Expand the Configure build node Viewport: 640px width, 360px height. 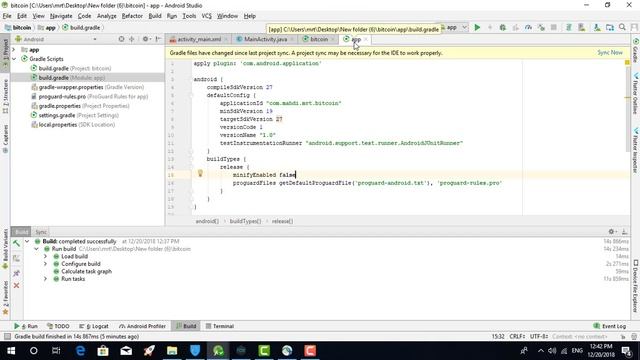click(45, 264)
